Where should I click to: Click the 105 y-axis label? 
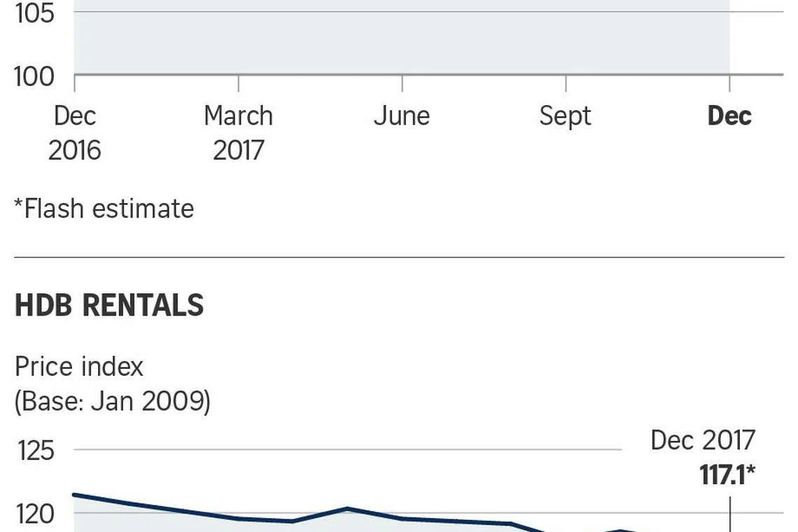34,13
